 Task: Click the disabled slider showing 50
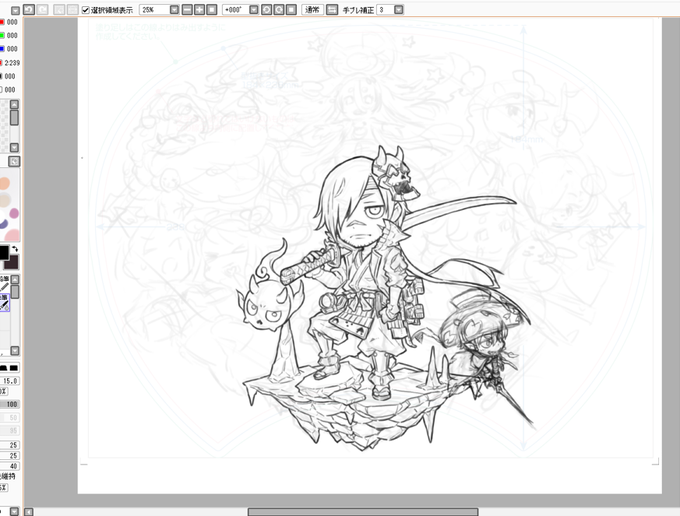coord(10,418)
